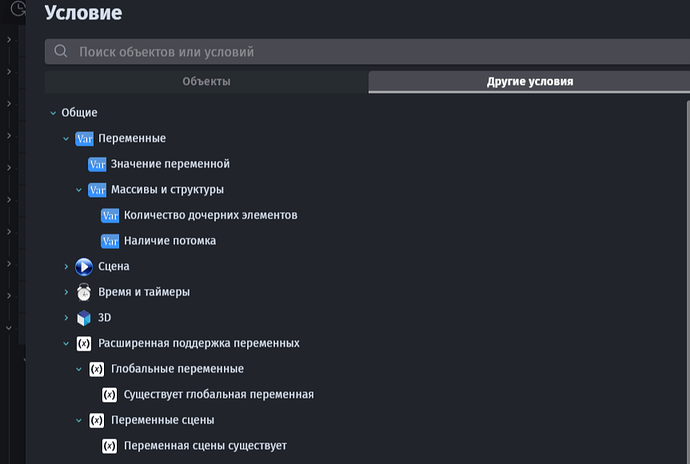The width and height of the screenshot is (690, 464).
Task: Click the search magnifier icon
Action: (61, 51)
